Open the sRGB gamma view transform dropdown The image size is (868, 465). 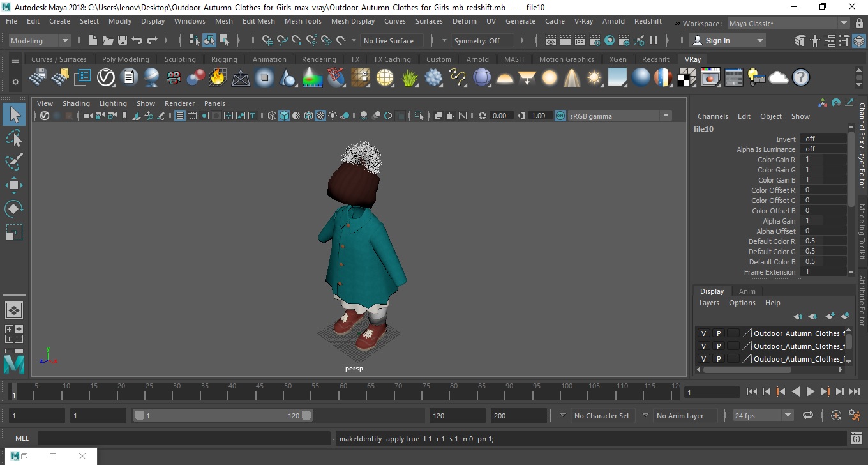pos(618,116)
